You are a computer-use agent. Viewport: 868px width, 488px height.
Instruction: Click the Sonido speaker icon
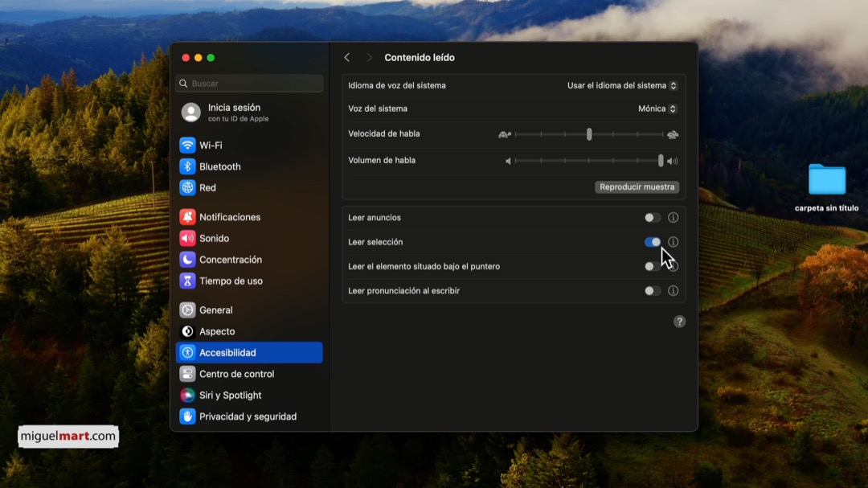[187, 238]
